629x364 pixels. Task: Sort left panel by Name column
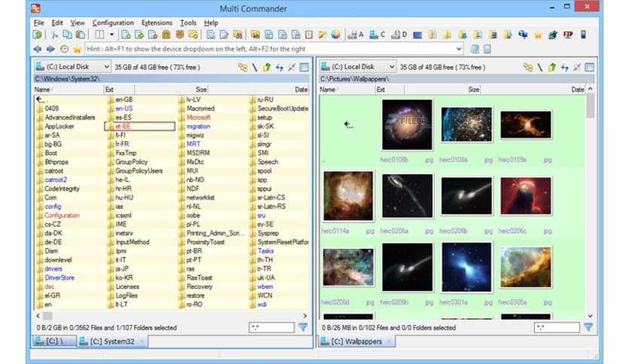[x=68, y=89]
